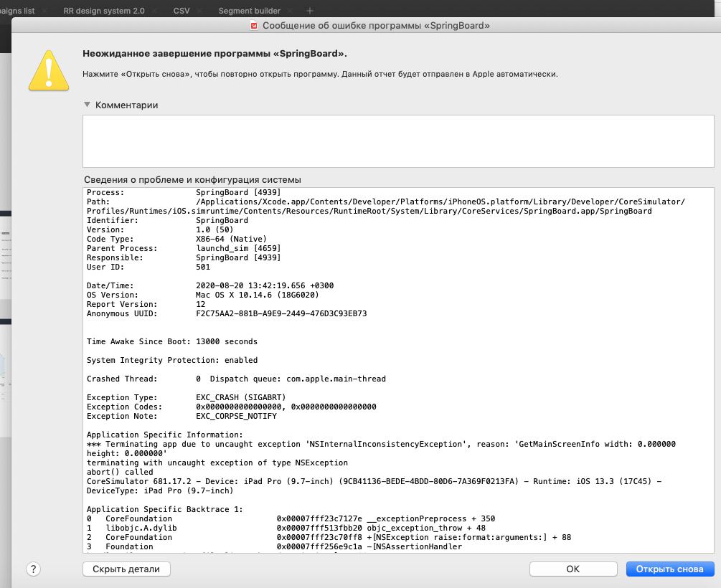Switch to the CSV tab
Viewport: 721px width, 588px height.
pyautogui.click(x=182, y=11)
